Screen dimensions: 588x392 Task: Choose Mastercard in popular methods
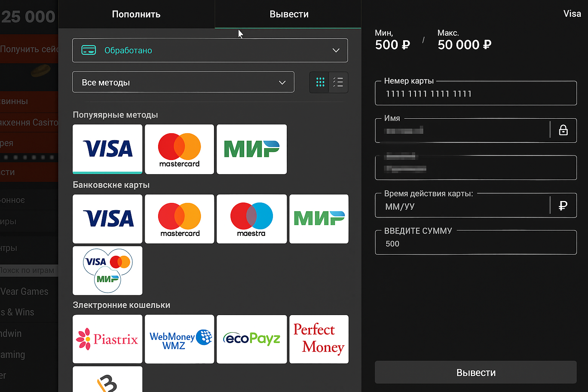tap(179, 149)
